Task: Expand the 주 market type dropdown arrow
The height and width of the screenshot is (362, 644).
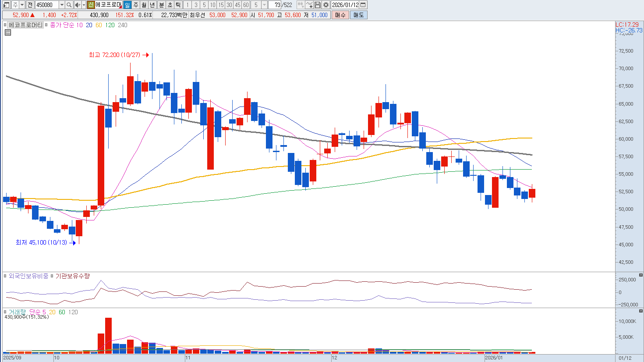Action: [22, 5]
